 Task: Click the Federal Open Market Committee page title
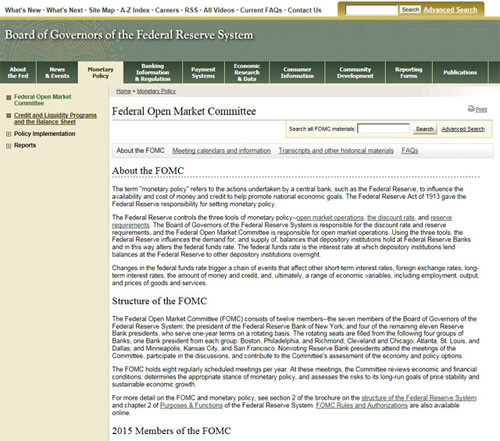pos(184,111)
